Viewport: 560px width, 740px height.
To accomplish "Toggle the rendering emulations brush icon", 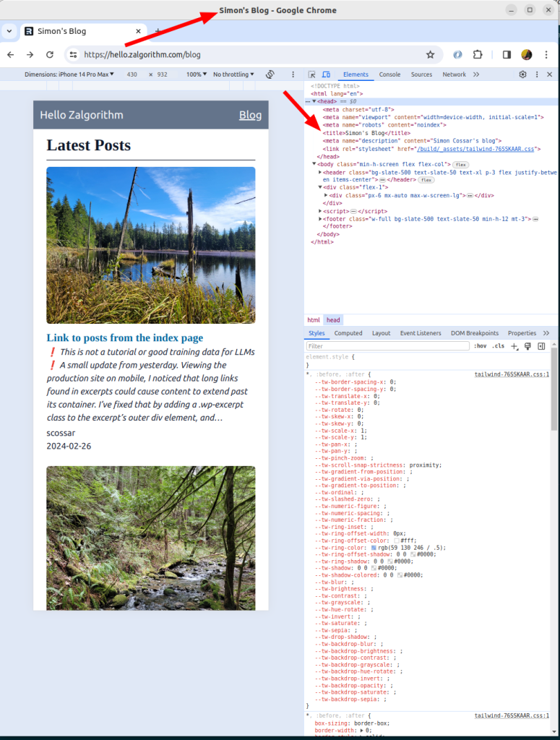I will [528, 346].
